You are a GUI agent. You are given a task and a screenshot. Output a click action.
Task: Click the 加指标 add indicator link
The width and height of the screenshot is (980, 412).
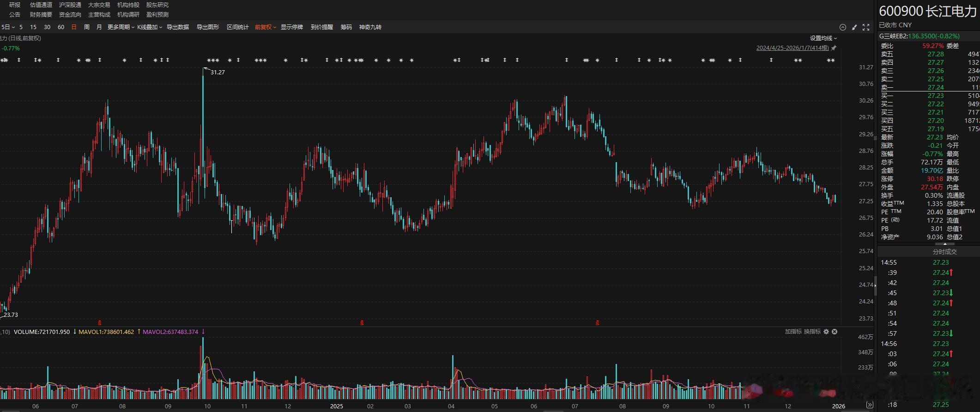pyautogui.click(x=793, y=332)
